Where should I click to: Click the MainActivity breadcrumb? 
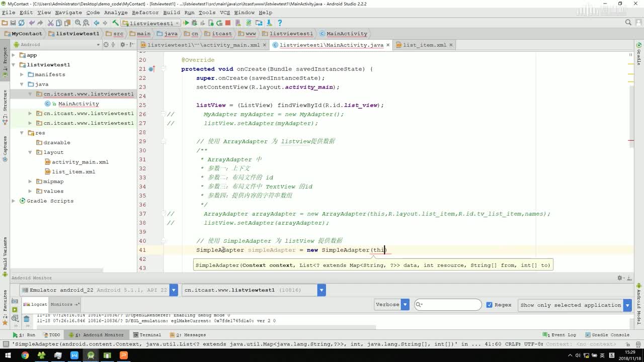click(x=344, y=34)
